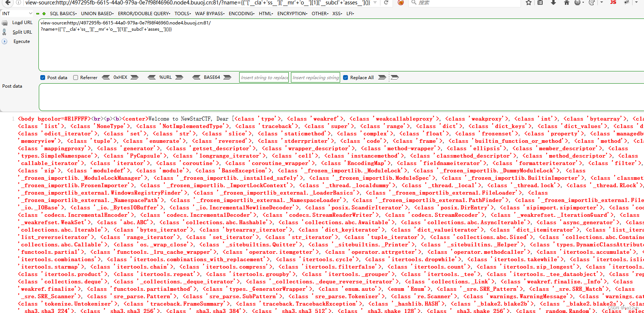Show bookmarks list icon

click(x=540, y=3)
